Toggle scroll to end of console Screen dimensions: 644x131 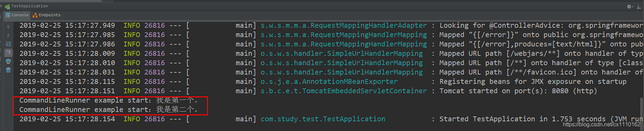pyautogui.click(x=8, y=53)
